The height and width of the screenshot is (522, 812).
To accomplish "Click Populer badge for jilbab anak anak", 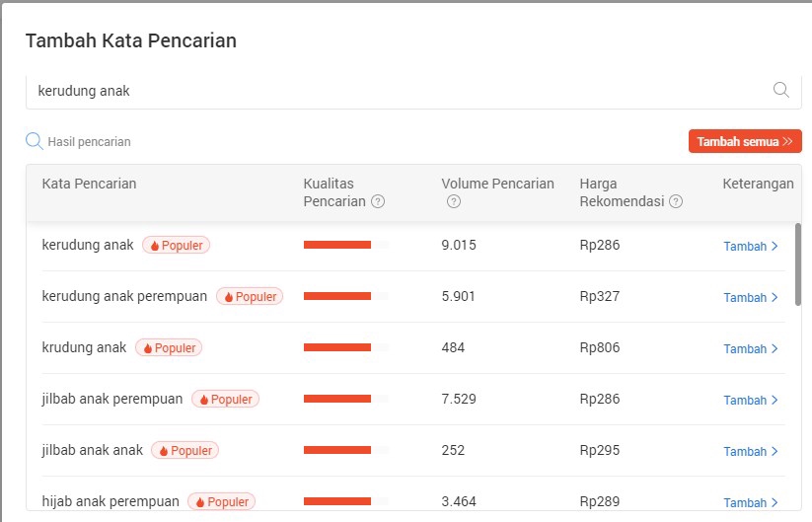I will coord(185,450).
